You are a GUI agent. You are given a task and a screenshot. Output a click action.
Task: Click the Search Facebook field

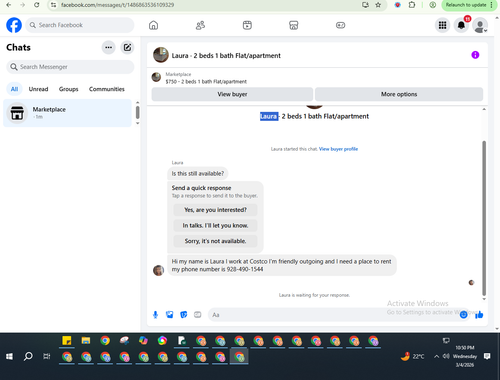coord(80,25)
